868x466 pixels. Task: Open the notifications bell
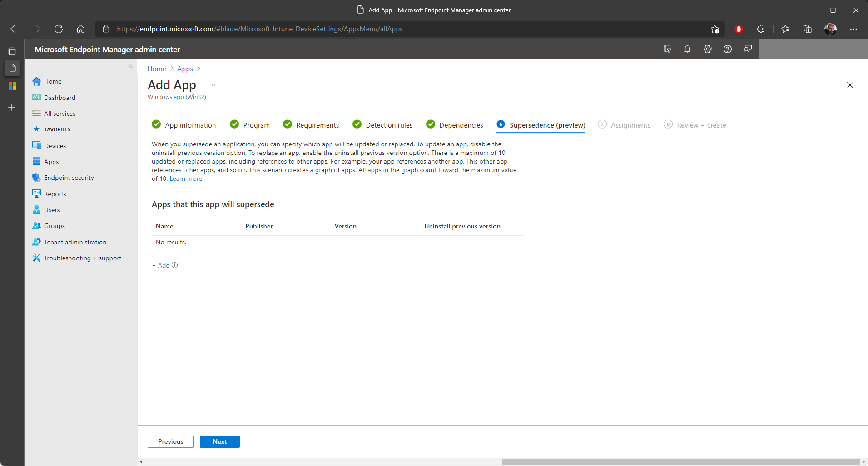pyautogui.click(x=687, y=49)
